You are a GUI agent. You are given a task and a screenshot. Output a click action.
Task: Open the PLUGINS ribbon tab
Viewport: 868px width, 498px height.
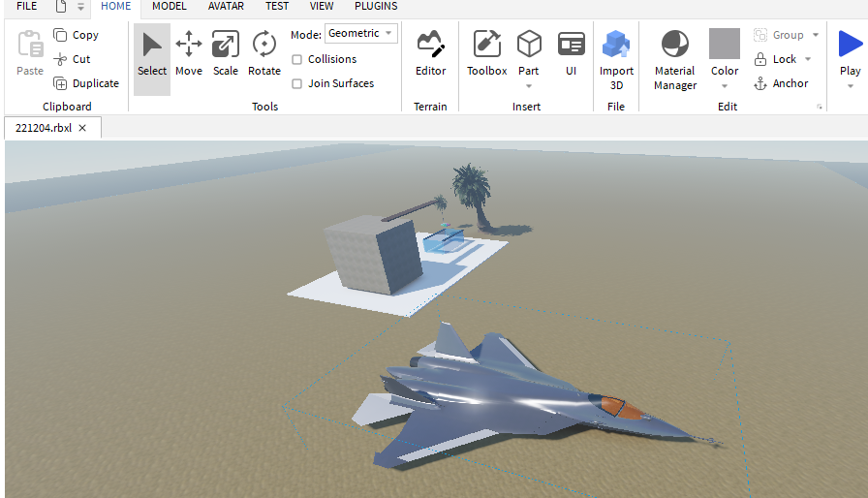point(376,6)
